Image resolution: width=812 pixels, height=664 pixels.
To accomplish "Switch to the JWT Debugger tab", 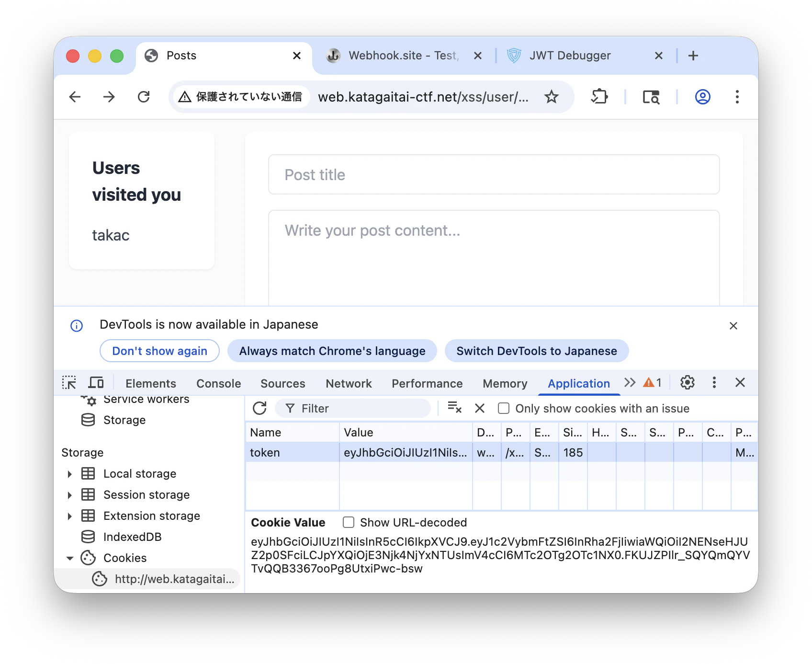I will pos(570,56).
